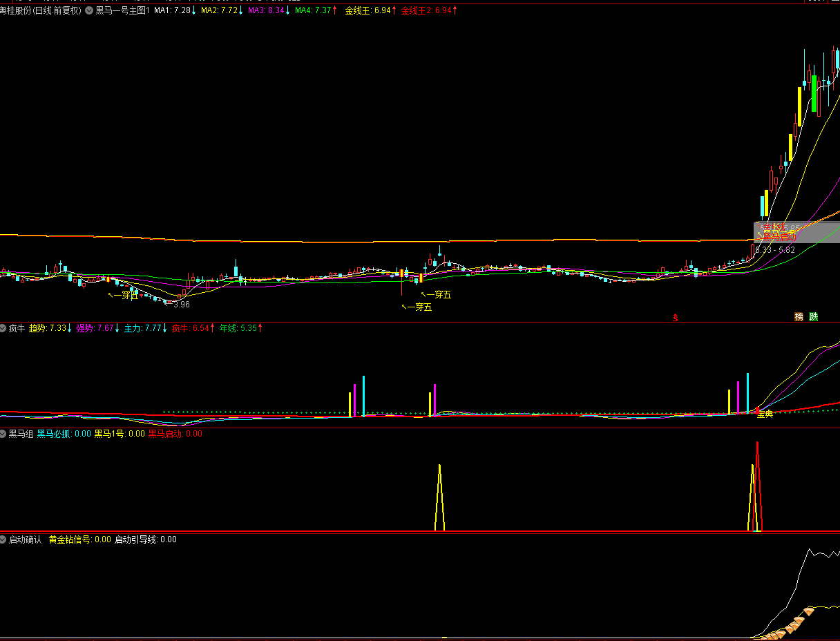840x641 pixels.
Task: Open the 疯牛 panel dropdown arrow
Action: [x=3, y=329]
